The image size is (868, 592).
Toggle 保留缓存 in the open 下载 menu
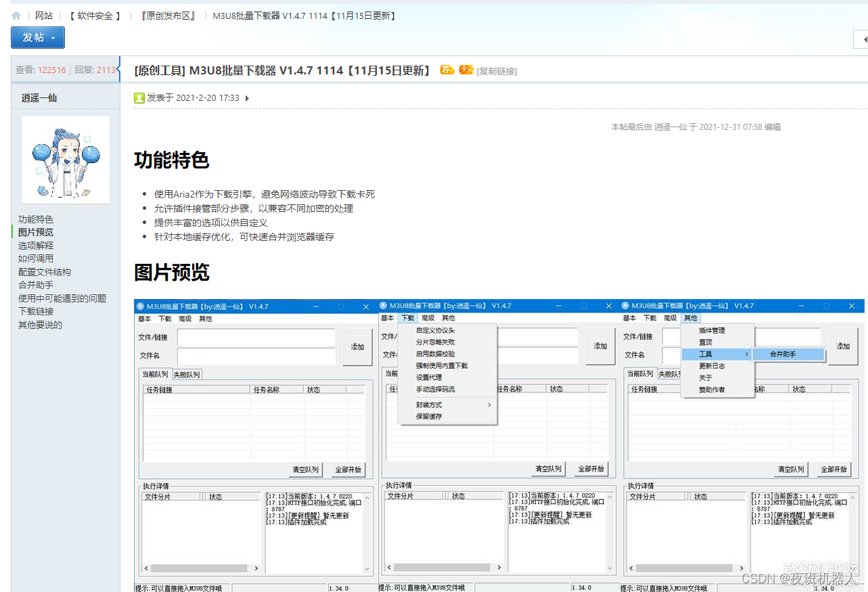click(x=448, y=417)
